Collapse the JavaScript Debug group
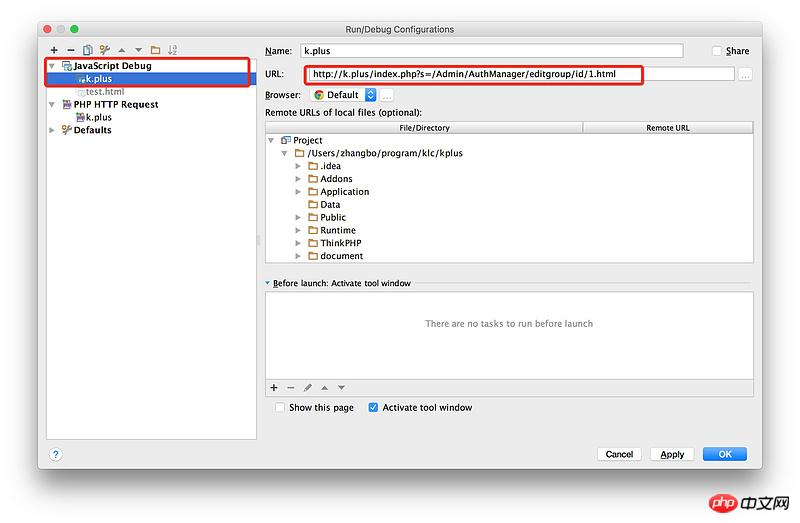Screen dimensions: 800x523 coord(52,66)
